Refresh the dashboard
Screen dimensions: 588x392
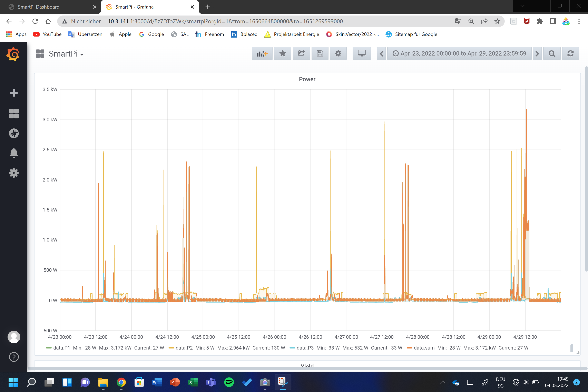(570, 53)
